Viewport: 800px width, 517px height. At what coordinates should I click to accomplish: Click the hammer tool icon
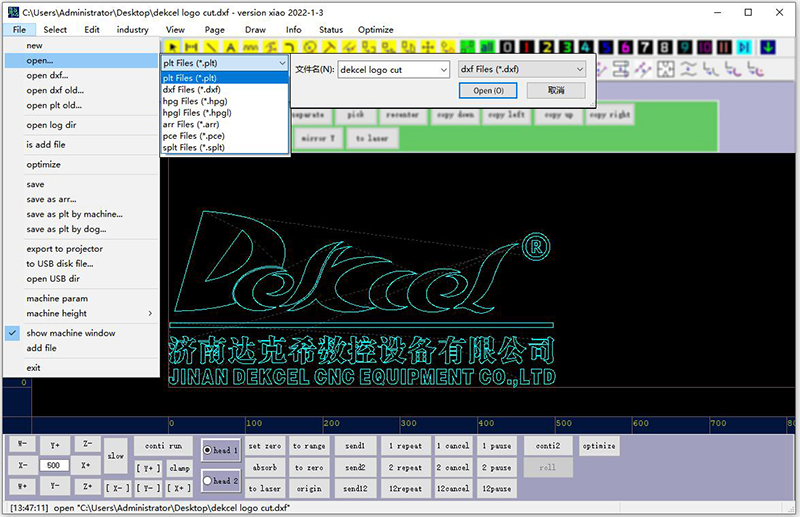329,47
